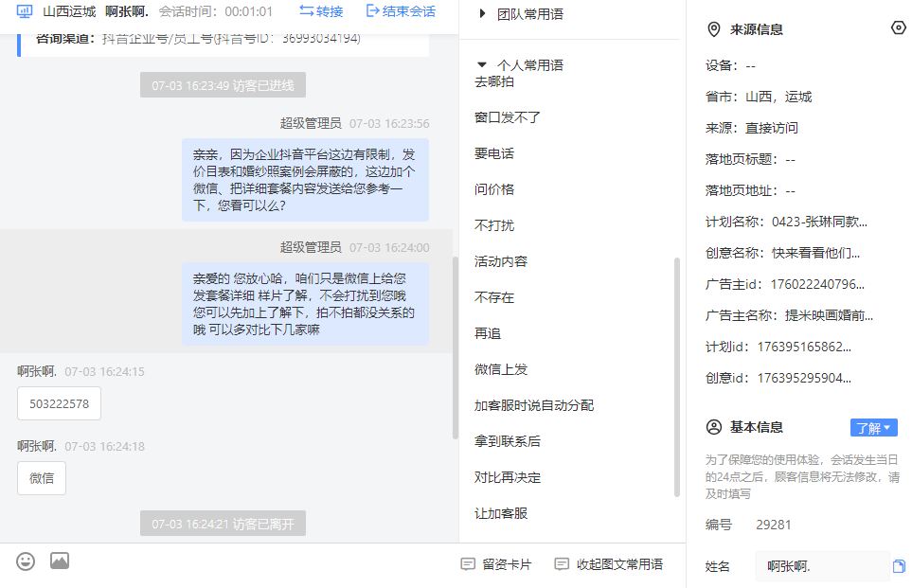Screen dimensions: 912x588
Task: Select the phrase 微信上发
Action: point(501,369)
